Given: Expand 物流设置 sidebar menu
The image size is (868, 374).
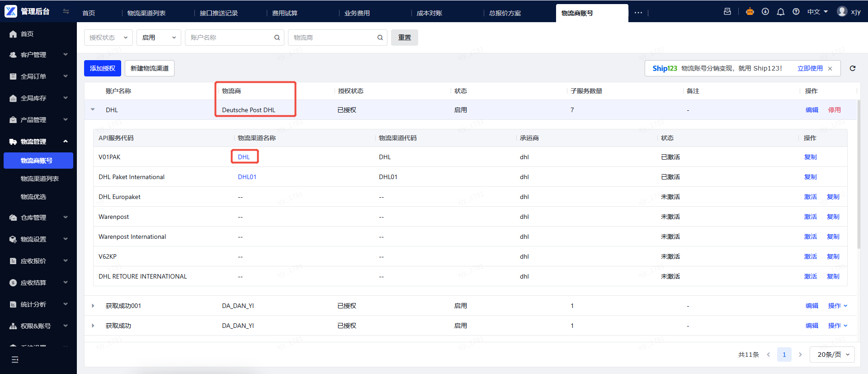Looking at the screenshot, I should (x=38, y=239).
